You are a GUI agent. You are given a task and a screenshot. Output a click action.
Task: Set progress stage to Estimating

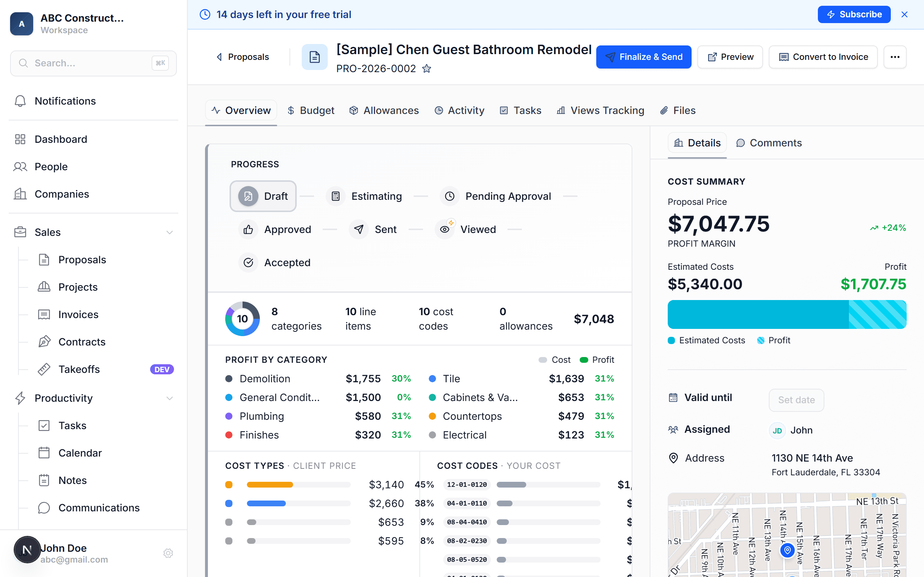pos(364,196)
